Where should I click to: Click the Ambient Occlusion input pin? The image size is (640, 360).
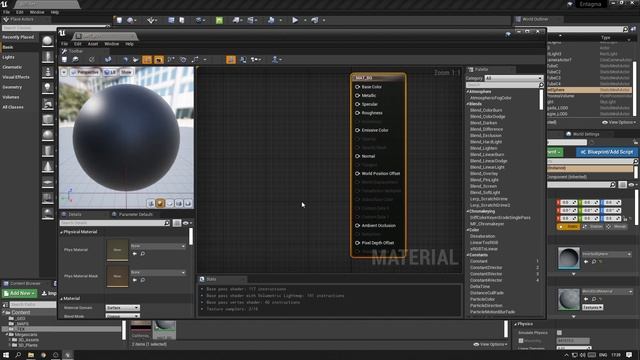coord(357,226)
